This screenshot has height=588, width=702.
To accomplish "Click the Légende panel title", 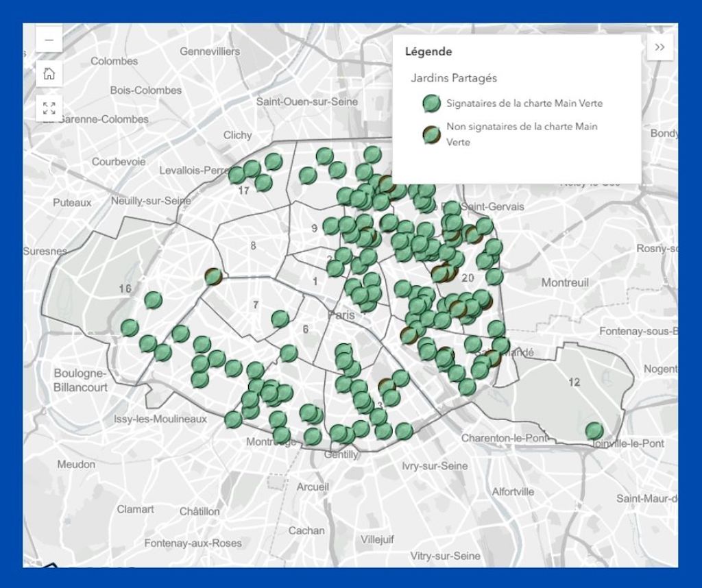I will pos(428,51).
